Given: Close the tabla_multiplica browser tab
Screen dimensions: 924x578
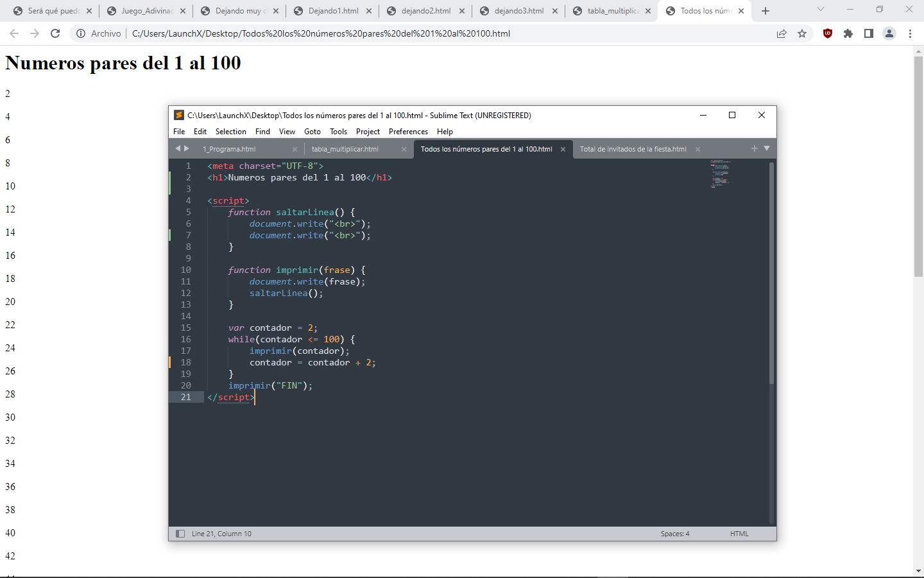Looking at the screenshot, I should click(648, 11).
